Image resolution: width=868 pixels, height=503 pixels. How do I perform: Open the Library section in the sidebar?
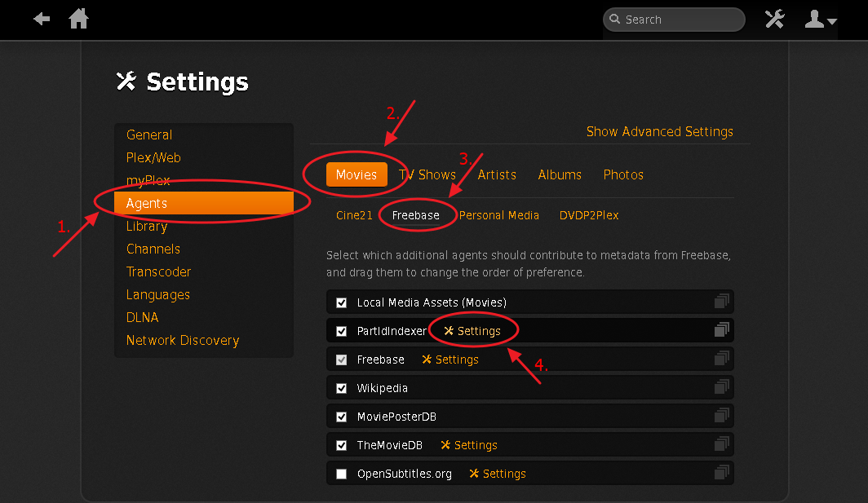tap(147, 226)
